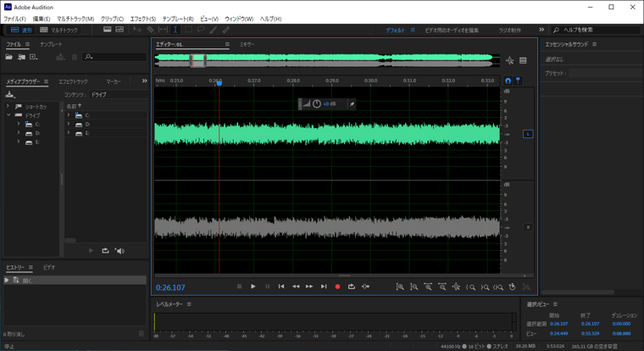This screenshot has height=351, width=644.
Task: Open the エフェクト(S) menu
Action: (x=143, y=19)
